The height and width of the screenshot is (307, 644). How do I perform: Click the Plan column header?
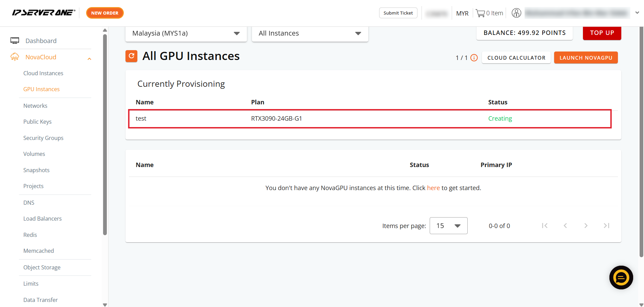tap(257, 102)
